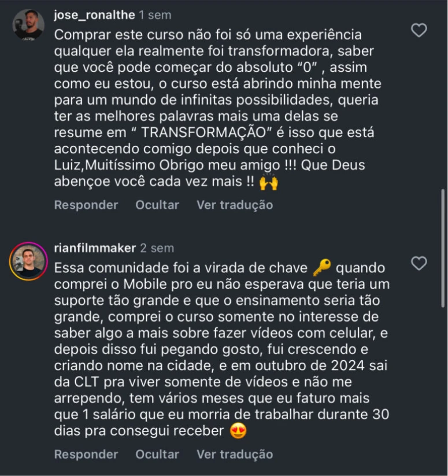Hide rianfilmmaker's comment with Ocultar
This screenshot has height=476, width=448.
pos(157,454)
